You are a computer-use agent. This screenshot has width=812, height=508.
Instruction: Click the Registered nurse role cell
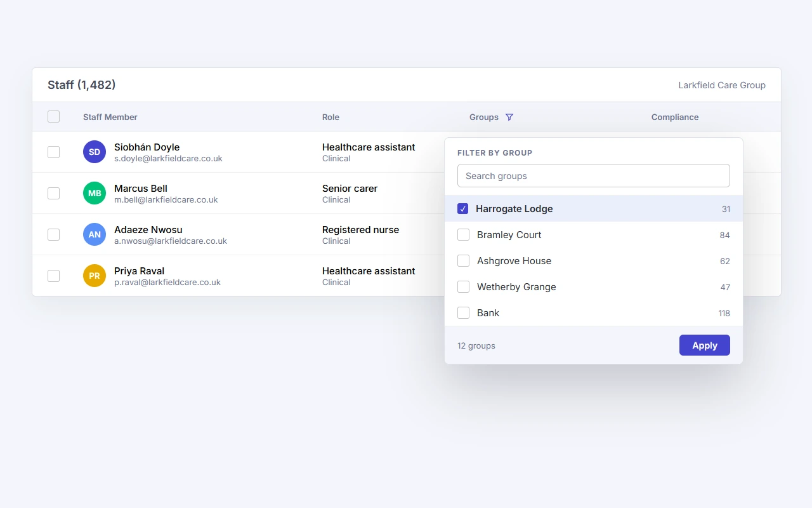coord(360,229)
